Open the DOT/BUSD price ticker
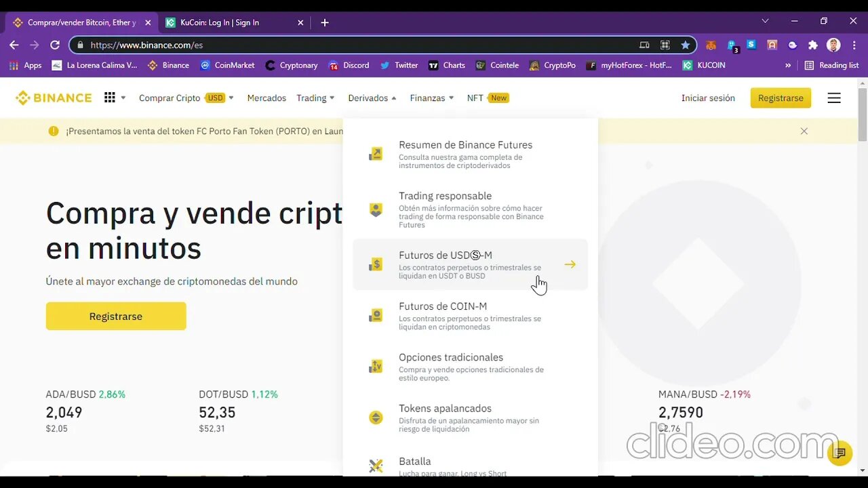 (x=238, y=411)
